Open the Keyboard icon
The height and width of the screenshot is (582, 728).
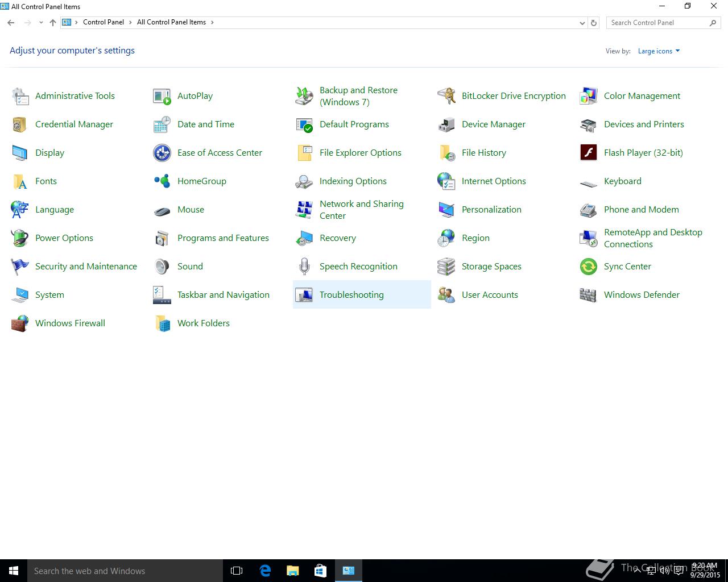click(x=589, y=183)
